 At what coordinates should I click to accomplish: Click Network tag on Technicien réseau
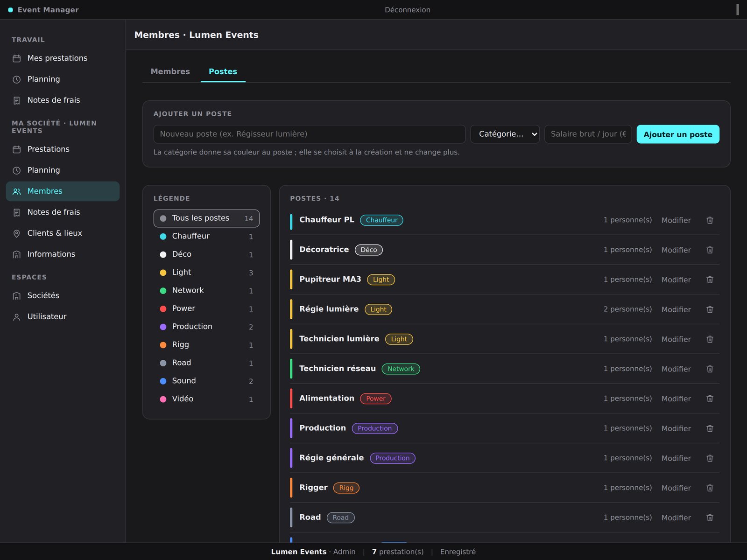[x=401, y=369]
